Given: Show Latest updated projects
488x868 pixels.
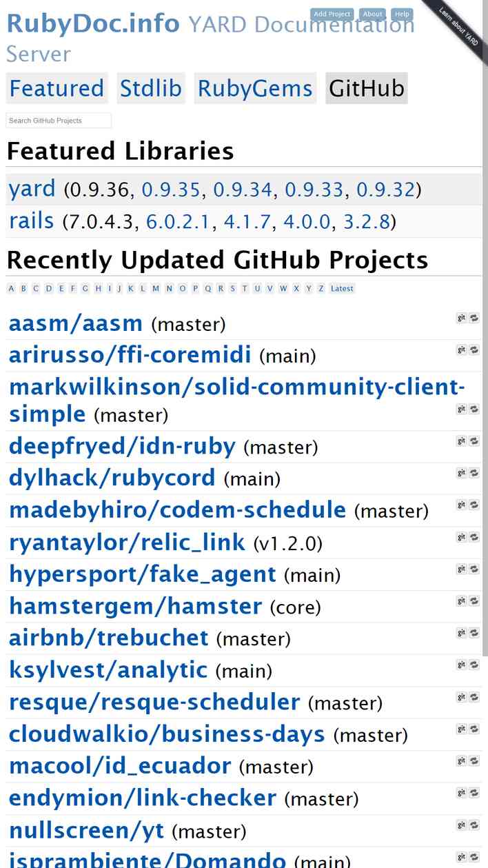Looking at the screenshot, I should tap(342, 289).
